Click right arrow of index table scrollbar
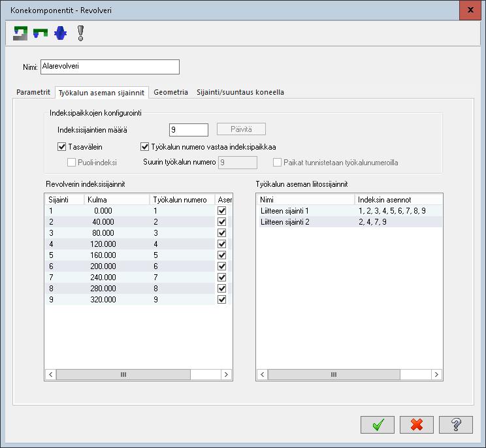 click(226, 374)
